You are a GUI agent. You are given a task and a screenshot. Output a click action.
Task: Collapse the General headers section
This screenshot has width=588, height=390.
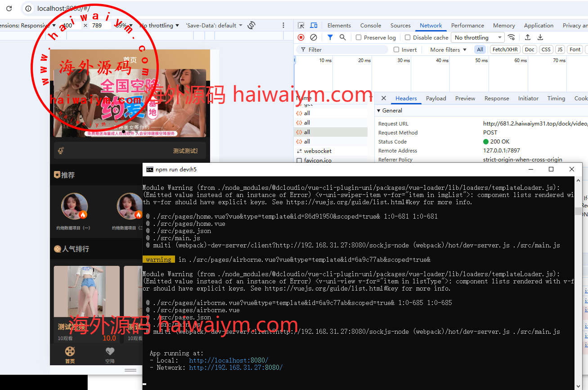click(379, 111)
